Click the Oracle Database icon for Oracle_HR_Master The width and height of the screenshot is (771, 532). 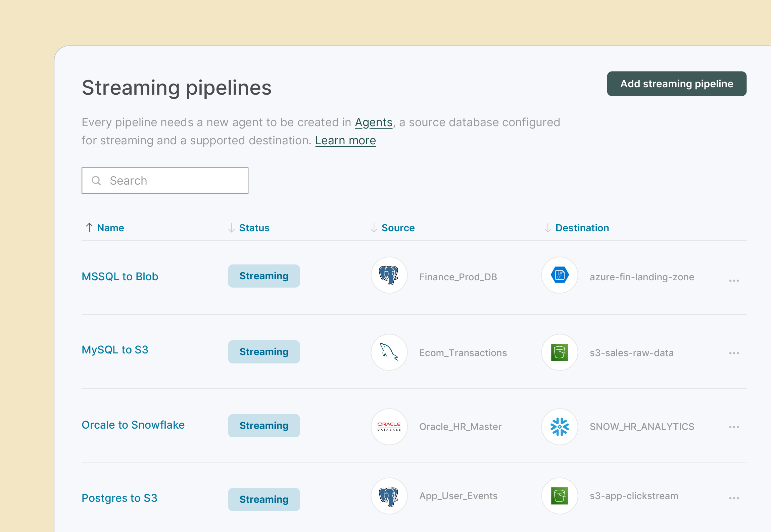click(389, 426)
